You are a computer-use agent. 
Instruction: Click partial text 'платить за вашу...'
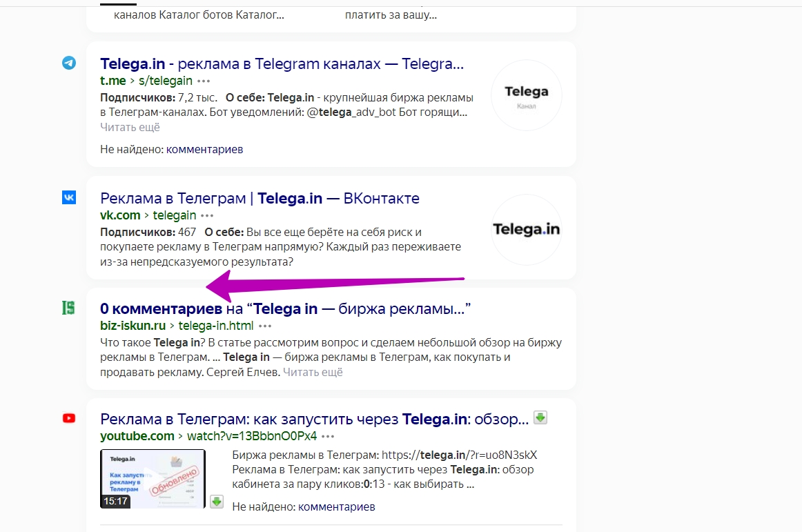391,15
